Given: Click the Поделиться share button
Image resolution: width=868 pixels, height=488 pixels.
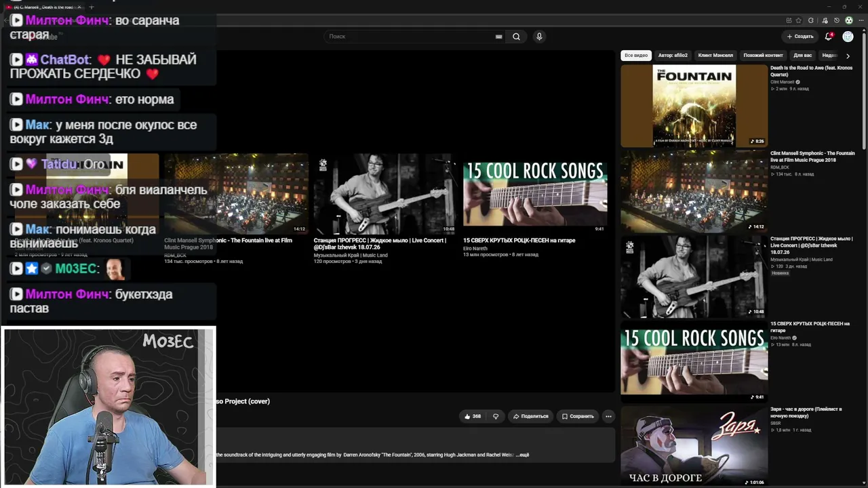Looking at the screenshot, I should click(x=530, y=416).
